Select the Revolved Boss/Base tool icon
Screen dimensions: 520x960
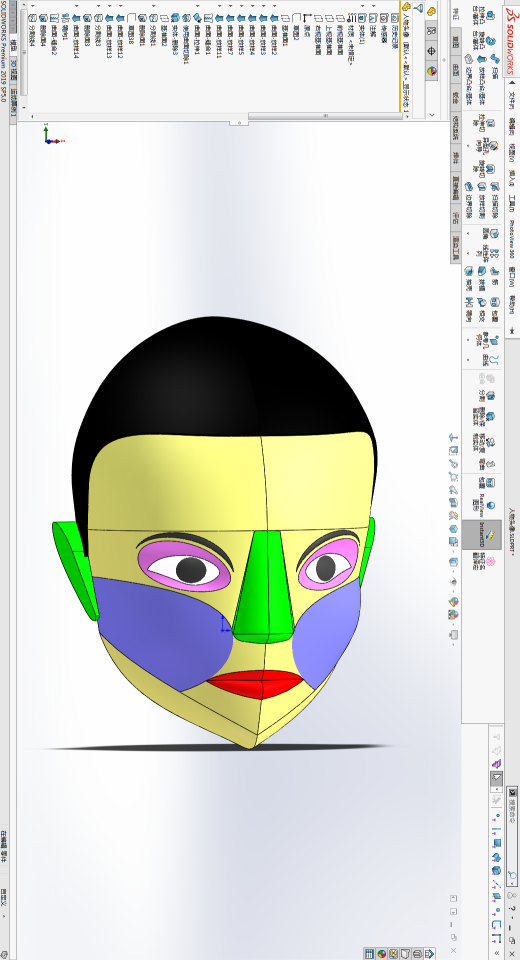point(491,40)
